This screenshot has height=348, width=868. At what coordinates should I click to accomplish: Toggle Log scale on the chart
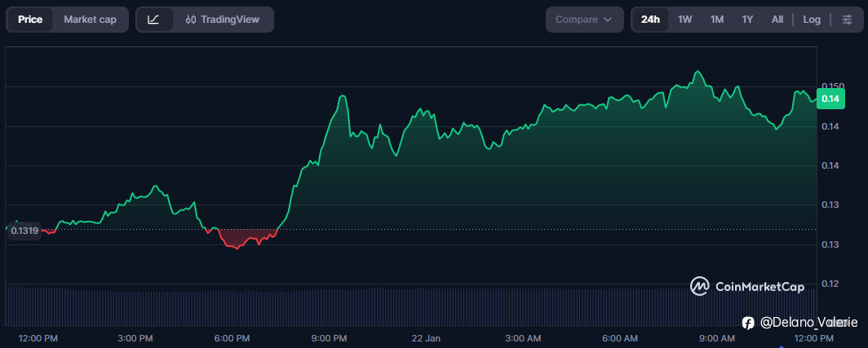coord(811,20)
